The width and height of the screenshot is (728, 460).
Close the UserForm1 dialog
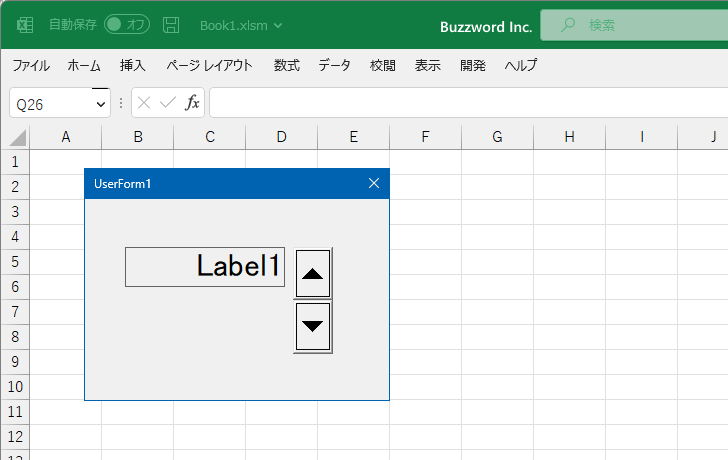click(x=374, y=183)
